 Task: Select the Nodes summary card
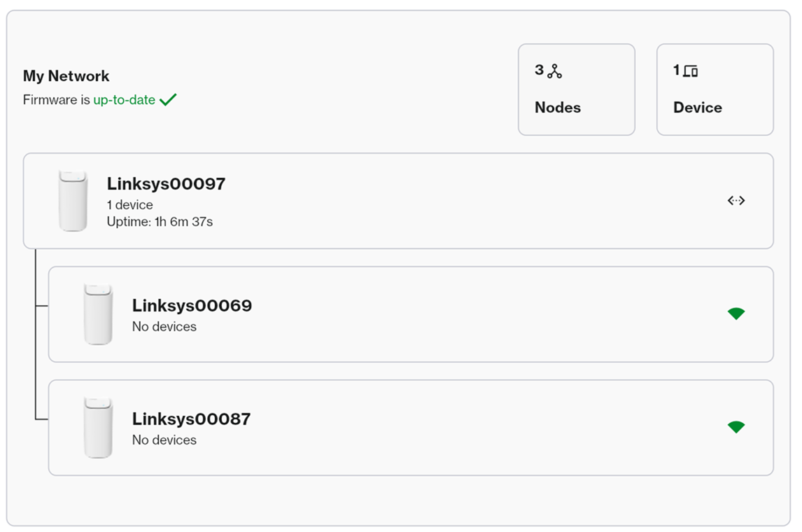click(576, 90)
